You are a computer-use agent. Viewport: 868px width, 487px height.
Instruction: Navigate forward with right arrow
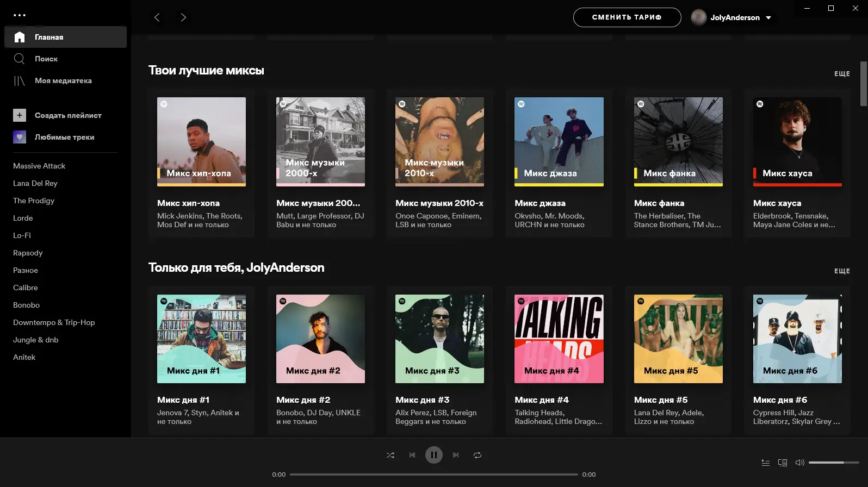[x=183, y=17]
